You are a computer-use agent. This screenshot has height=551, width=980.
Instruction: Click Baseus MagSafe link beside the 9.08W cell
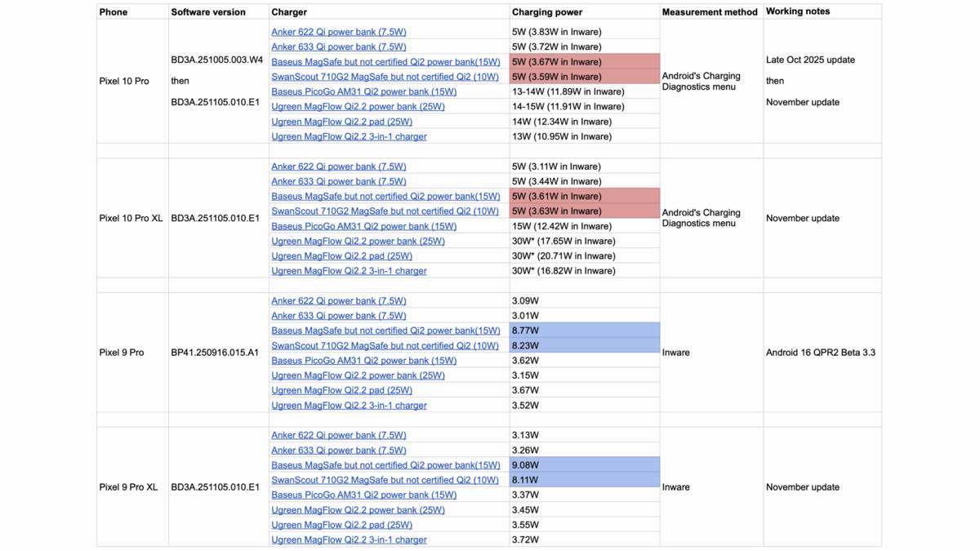385,465
